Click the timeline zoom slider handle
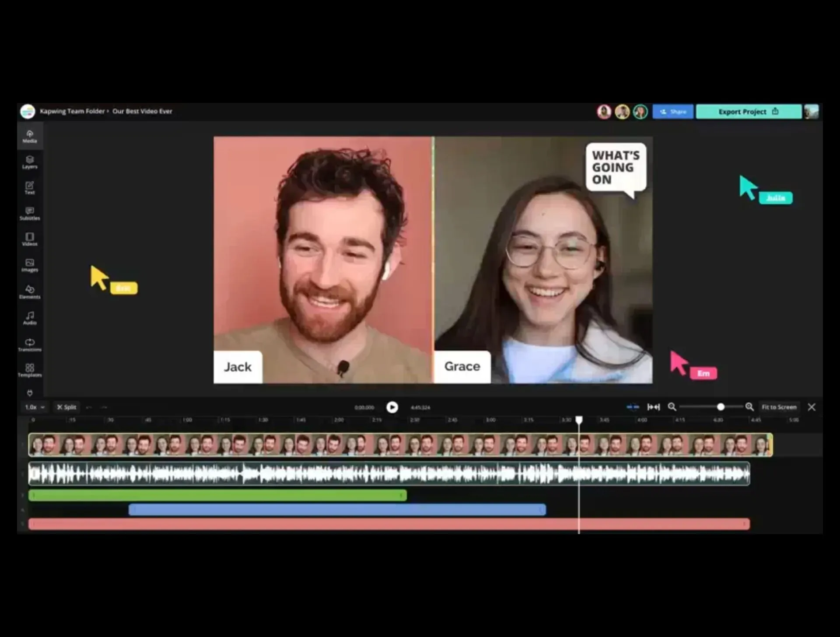Image resolution: width=840 pixels, height=637 pixels. (x=721, y=407)
